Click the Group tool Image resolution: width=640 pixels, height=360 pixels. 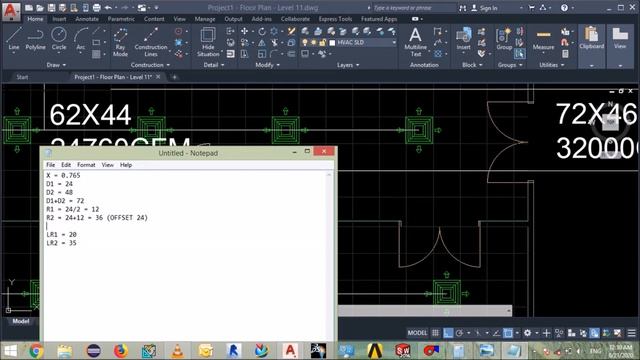(x=504, y=39)
